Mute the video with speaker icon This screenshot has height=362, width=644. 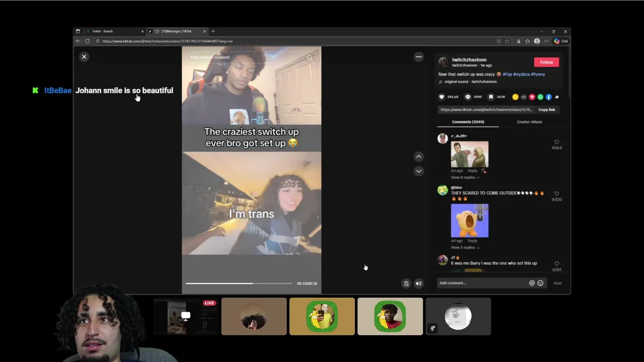click(419, 284)
